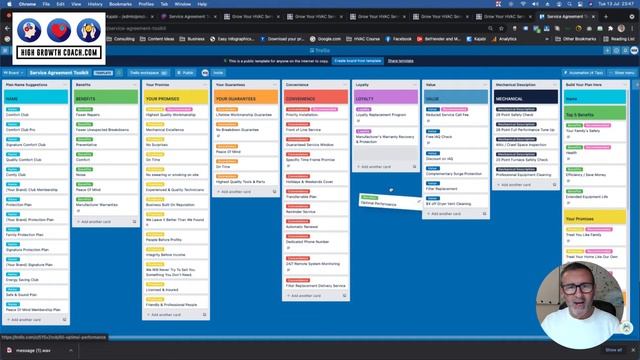The width and height of the screenshot is (640, 360).
Task: Open macOS volume control icon
Action: [x=535, y=4]
